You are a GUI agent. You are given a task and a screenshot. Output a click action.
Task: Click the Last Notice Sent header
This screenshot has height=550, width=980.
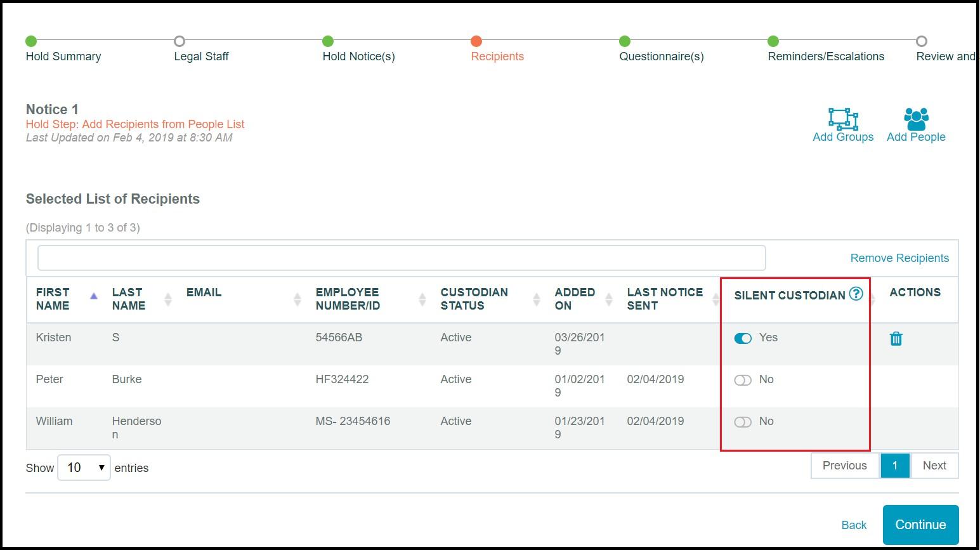coord(665,299)
